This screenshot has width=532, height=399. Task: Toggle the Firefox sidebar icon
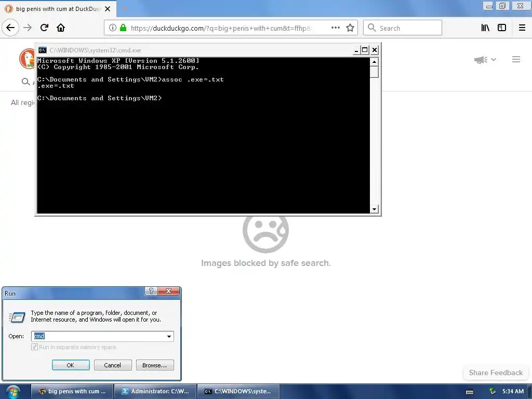[502, 28]
